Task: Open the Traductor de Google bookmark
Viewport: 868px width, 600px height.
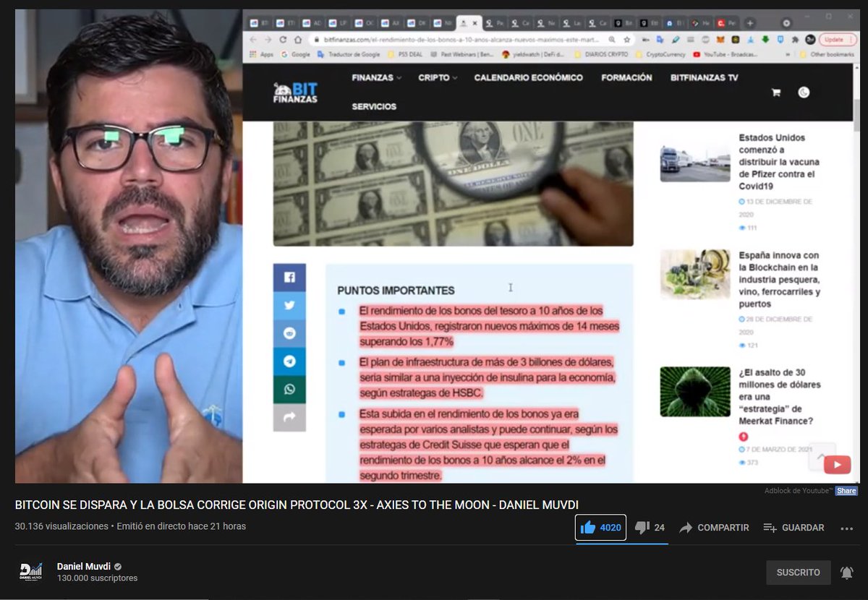Action: (x=349, y=54)
